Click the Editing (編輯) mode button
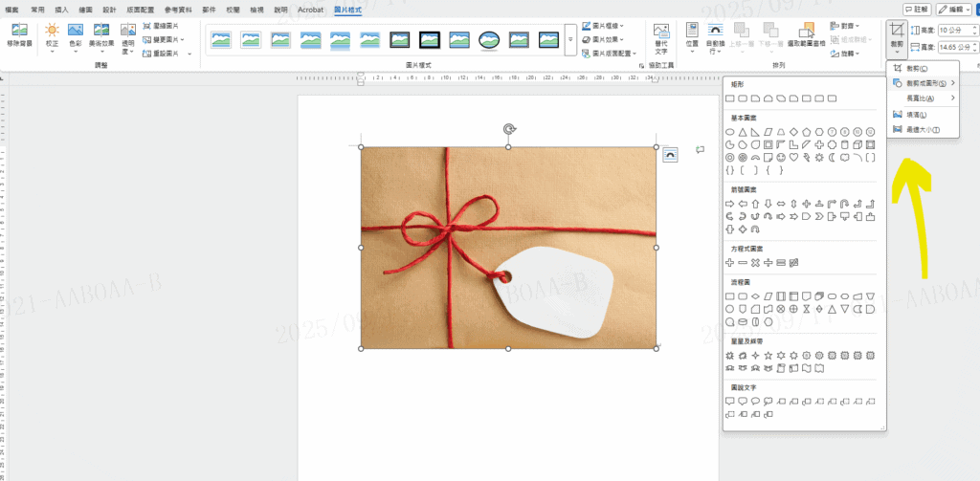This screenshot has width=980, height=481. [954, 9]
